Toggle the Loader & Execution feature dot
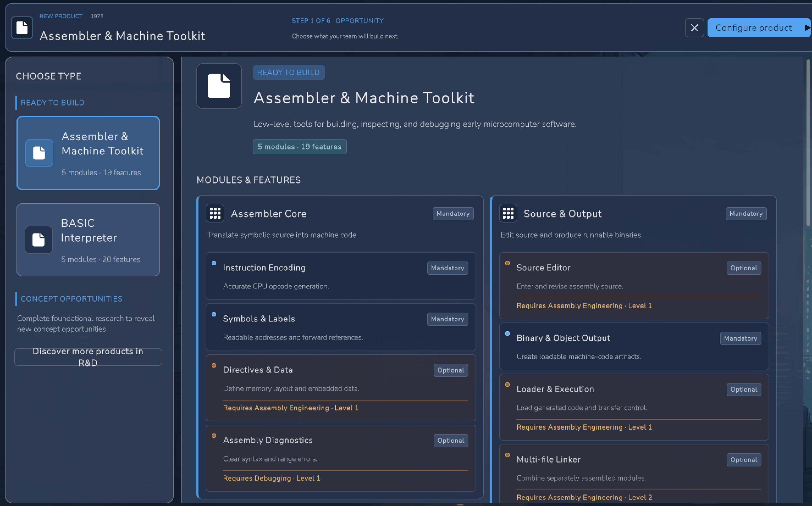812x506 pixels. (x=507, y=385)
